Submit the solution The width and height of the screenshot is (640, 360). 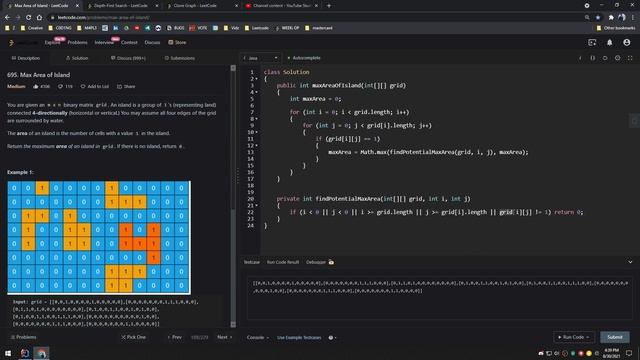click(x=614, y=337)
